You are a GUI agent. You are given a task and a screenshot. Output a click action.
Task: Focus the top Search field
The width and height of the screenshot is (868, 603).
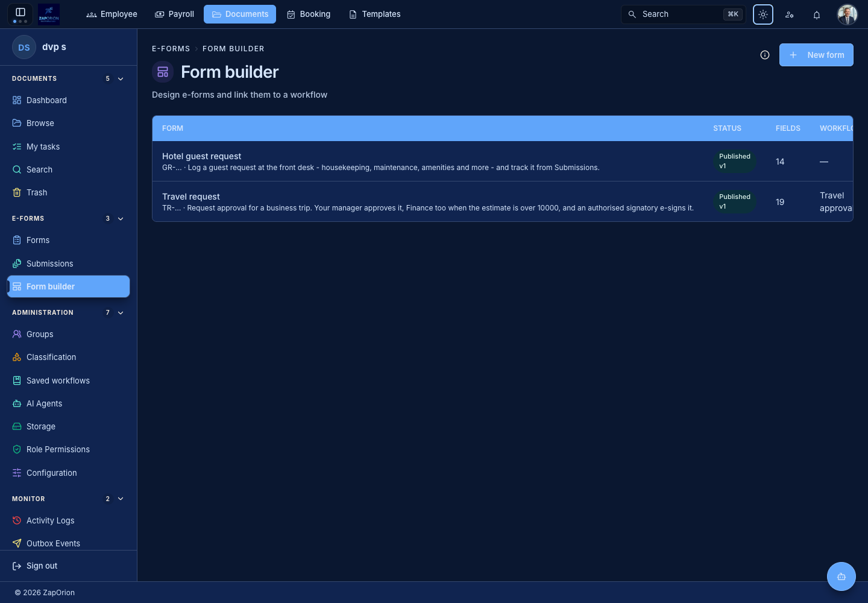coord(684,14)
